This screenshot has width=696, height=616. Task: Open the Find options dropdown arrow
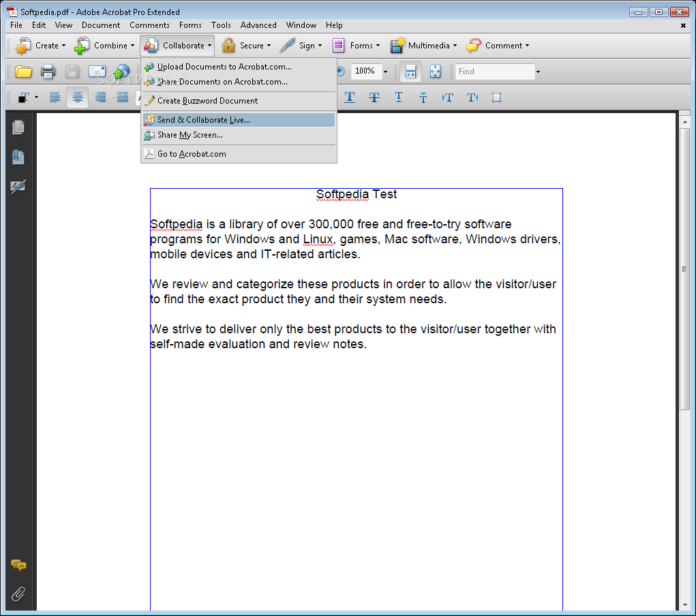click(x=538, y=72)
